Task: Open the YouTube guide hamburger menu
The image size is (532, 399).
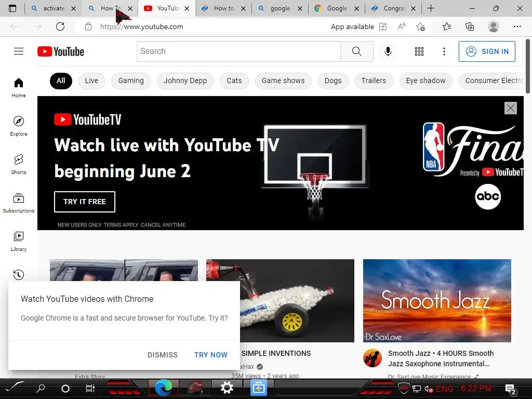Action: pyautogui.click(x=19, y=51)
